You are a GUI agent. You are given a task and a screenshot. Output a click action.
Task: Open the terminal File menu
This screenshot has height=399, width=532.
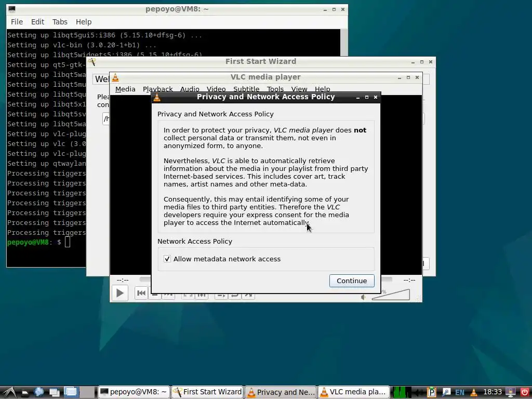pyautogui.click(x=17, y=22)
